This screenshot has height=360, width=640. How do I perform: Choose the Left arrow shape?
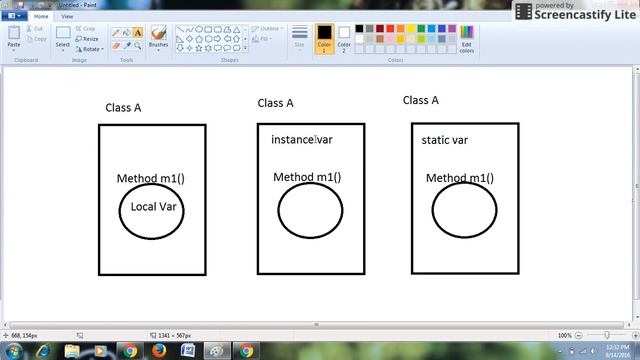click(227, 39)
